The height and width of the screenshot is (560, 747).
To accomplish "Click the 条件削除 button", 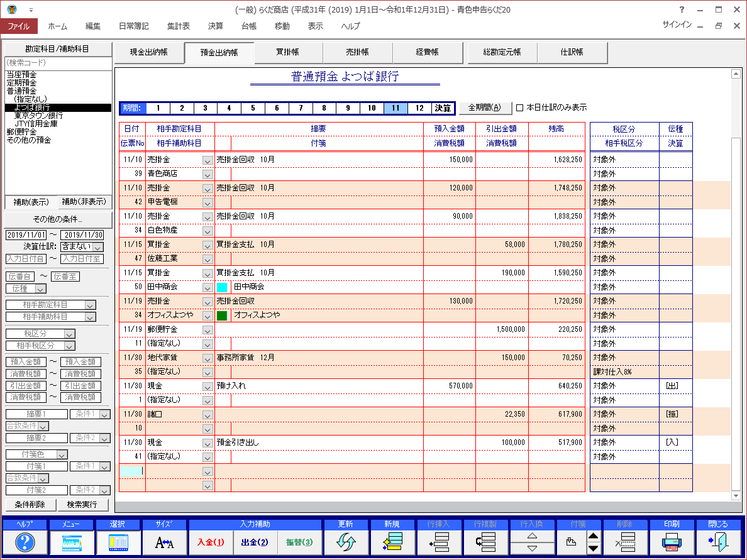I will click(30, 505).
